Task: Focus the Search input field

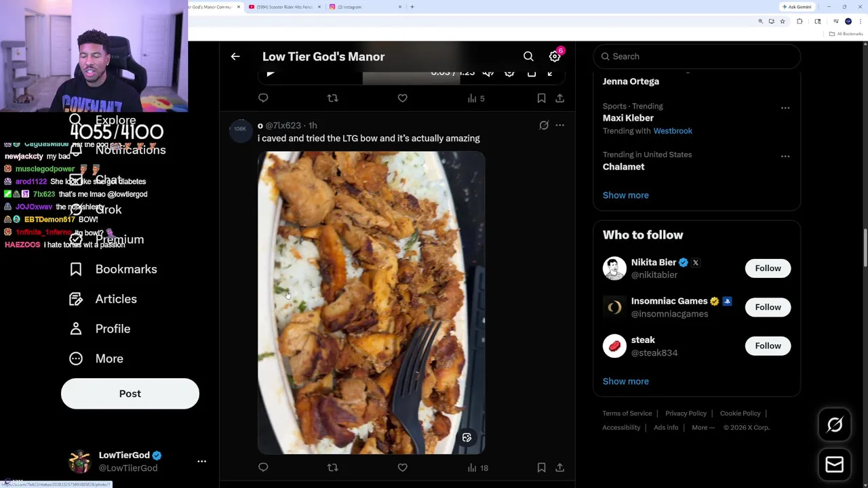Action: [x=696, y=57]
